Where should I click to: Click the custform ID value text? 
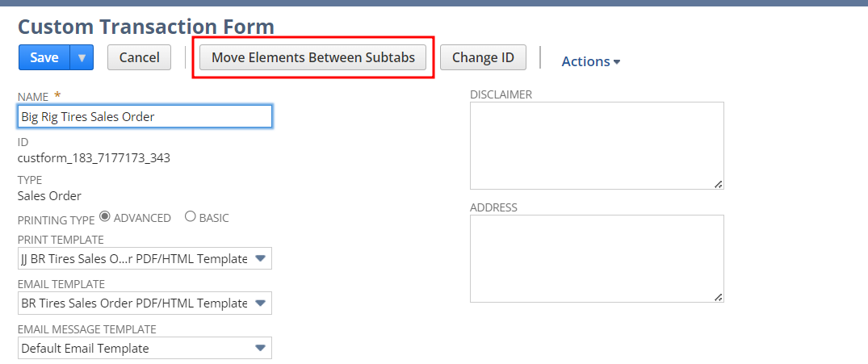94,157
